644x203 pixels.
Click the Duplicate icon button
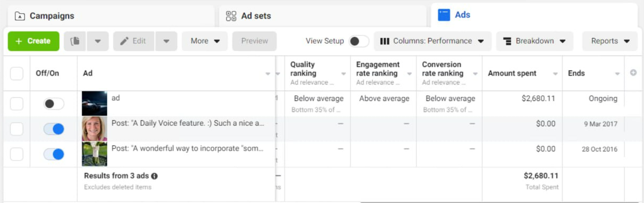(x=75, y=41)
